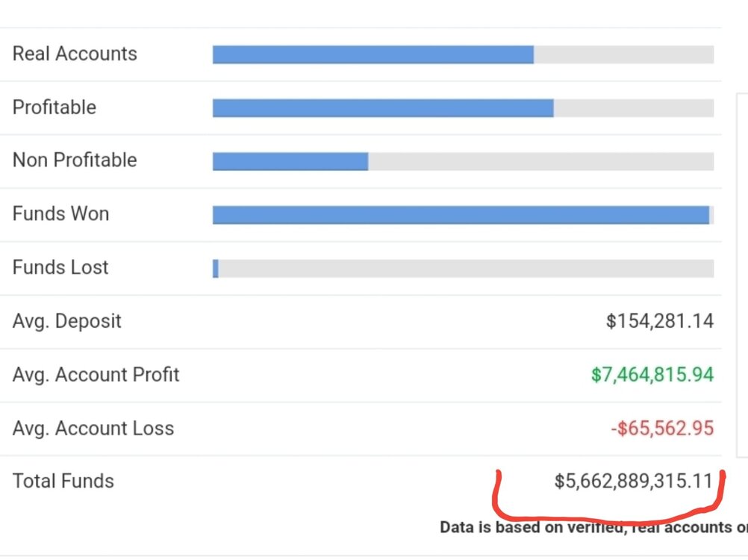Viewport: 748px width, 560px height.
Task: Click the green $7,464,815.94 profit value
Action: point(652,375)
